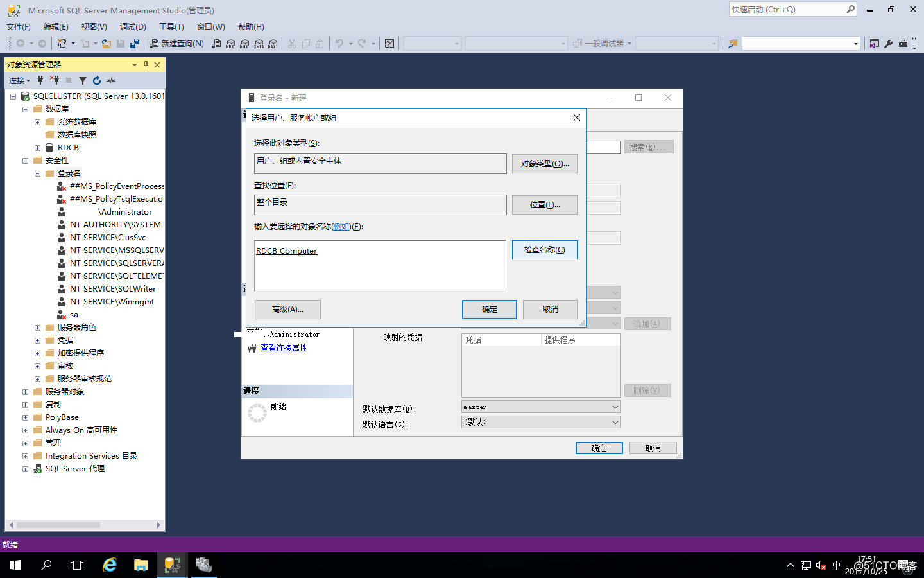
Task: Close the Object Explorer panel
Action: [x=157, y=64]
